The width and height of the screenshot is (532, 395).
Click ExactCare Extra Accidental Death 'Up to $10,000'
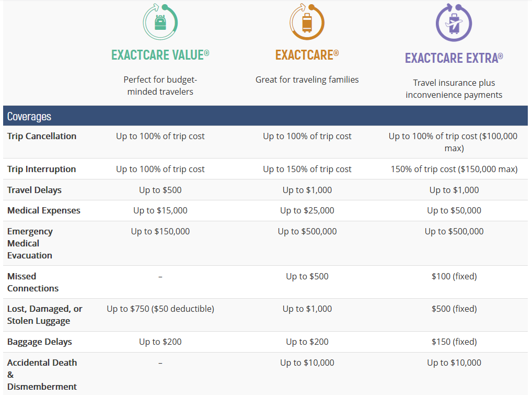[454, 363]
